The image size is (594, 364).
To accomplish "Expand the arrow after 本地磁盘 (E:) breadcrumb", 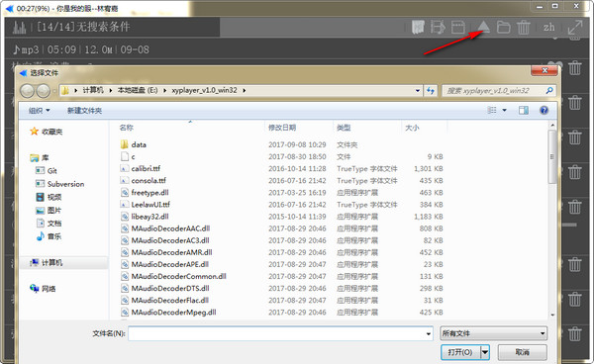I will (x=164, y=90).
